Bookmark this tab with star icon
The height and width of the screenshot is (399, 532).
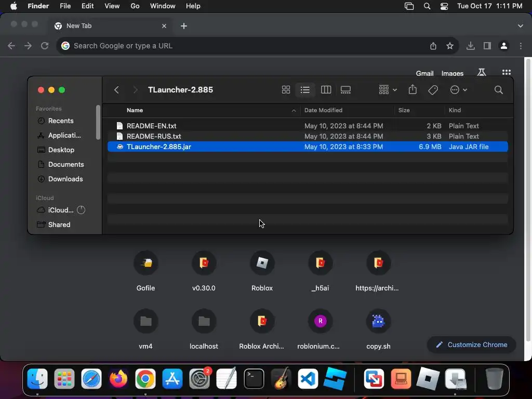(x=450, y=46)
